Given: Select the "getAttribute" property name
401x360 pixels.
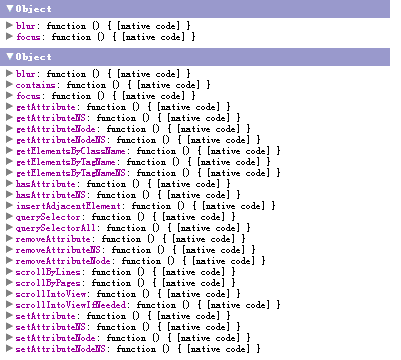Looking at the screenshot, I should click(45, 107).
